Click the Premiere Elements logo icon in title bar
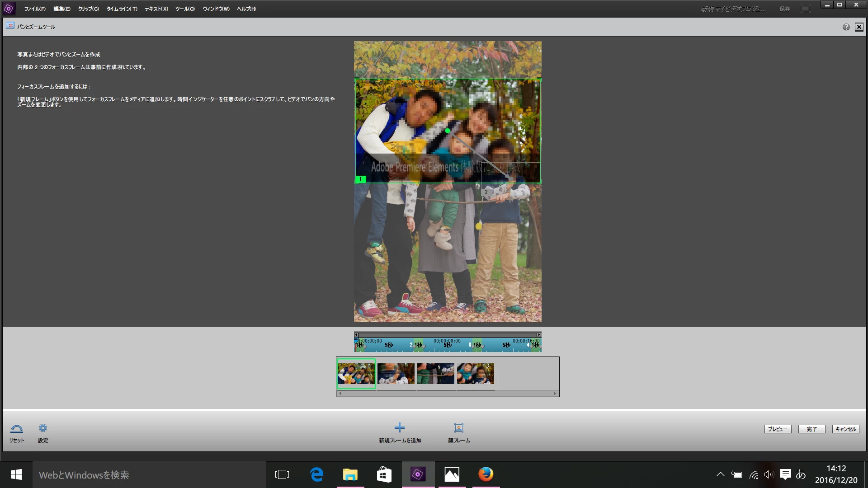The width and height of the screenshot is (868, 488). pos(9,9)
